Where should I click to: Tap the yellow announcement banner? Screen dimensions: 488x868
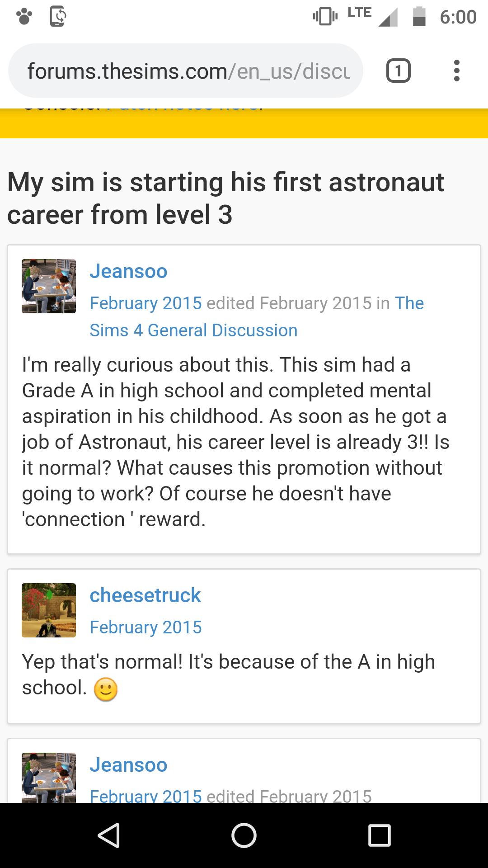coord(244,123)
